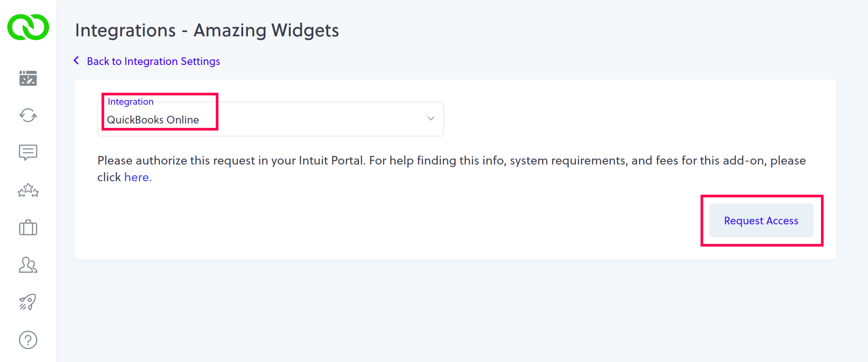
Task: Expand the dropdown chevron arrow
Action: click(x=431, y=118)
